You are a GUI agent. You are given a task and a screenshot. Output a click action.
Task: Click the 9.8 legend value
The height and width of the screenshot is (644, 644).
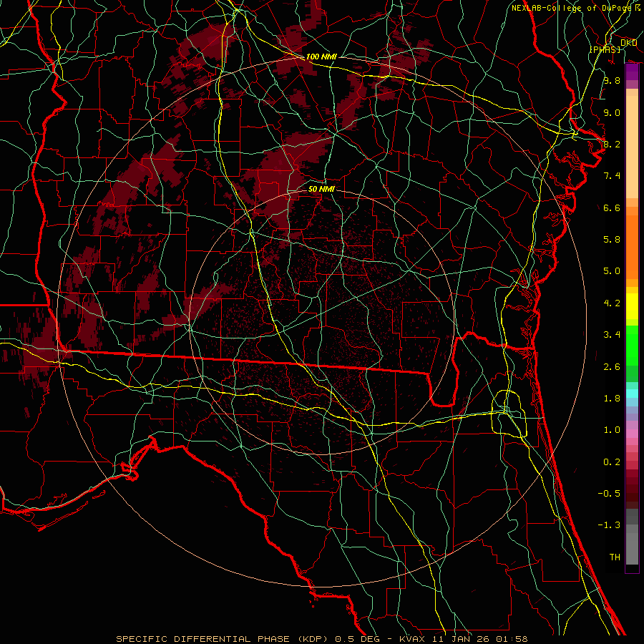[611, 81]
